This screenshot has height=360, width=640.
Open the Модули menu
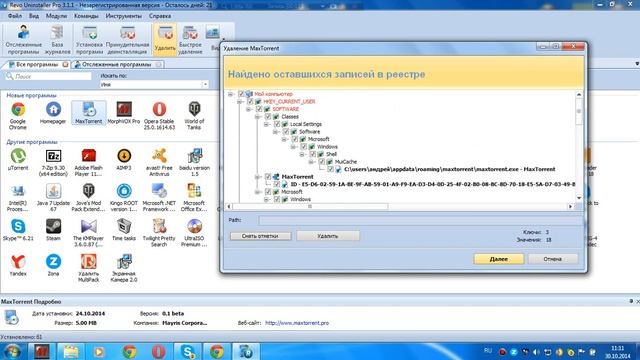56,16
